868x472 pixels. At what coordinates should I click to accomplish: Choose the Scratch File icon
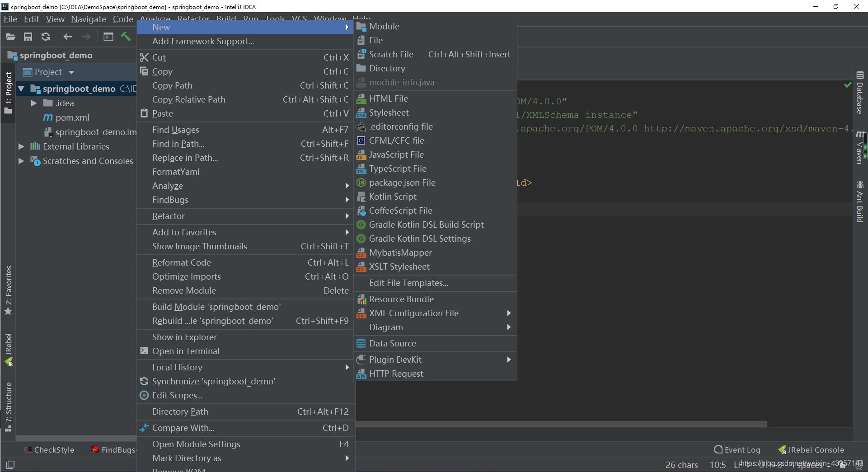[361, 55]
